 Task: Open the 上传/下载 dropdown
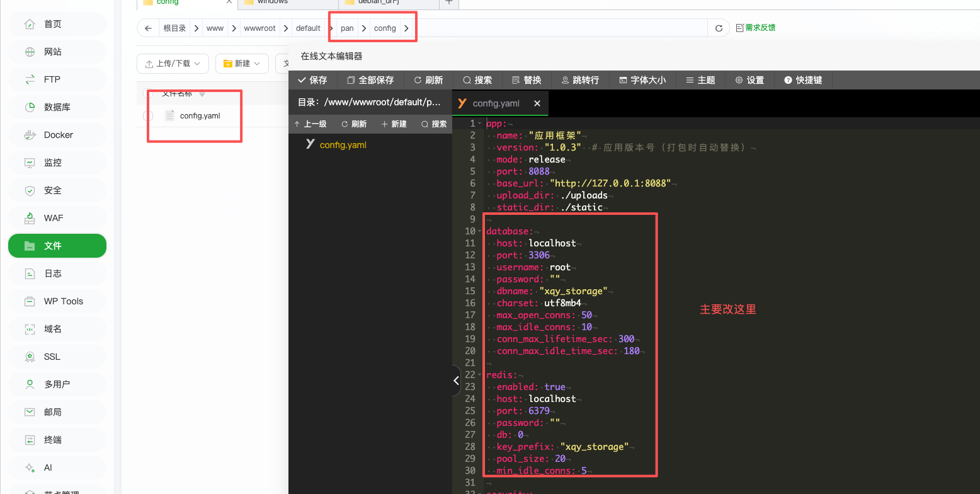click(x=173, y=64)
